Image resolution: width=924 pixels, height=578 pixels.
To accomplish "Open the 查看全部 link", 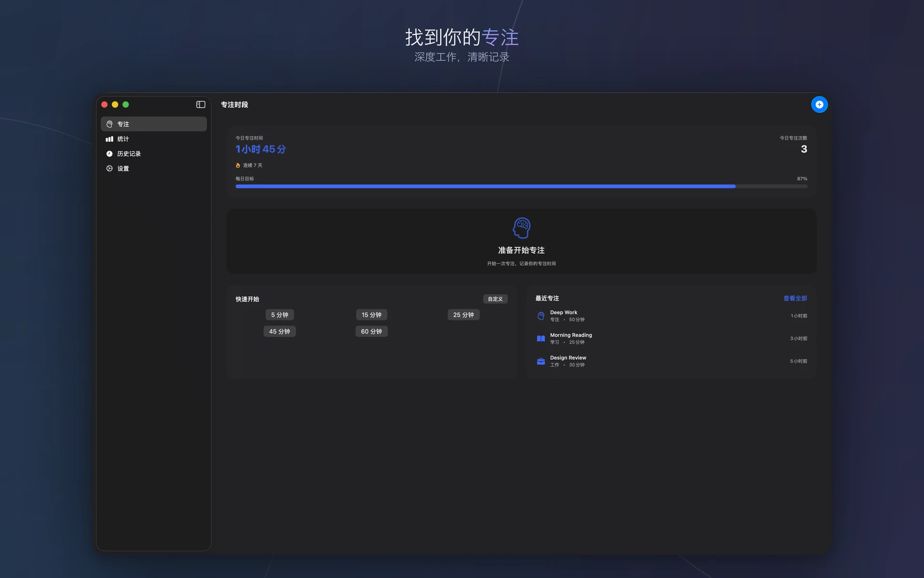I will click(x=795, y=299).
